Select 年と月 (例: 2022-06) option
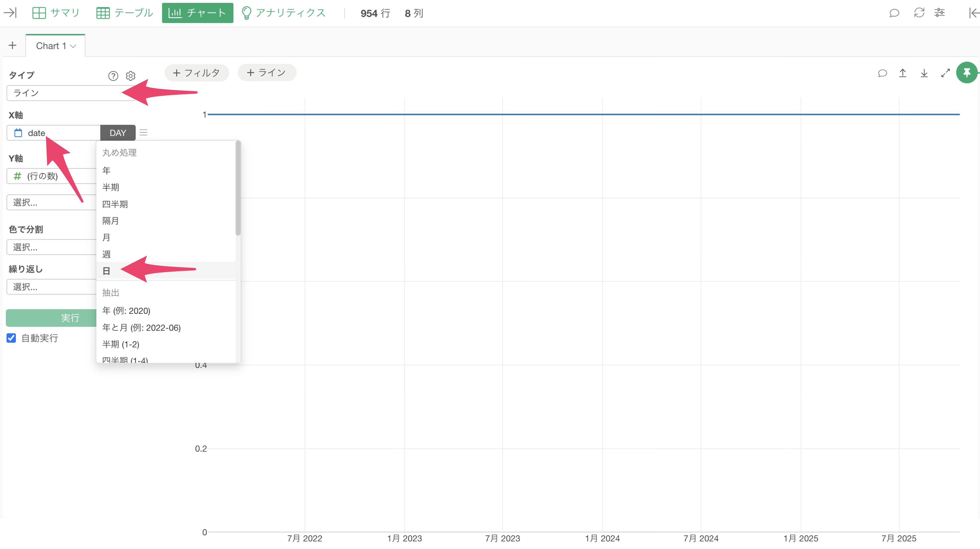 tap(142, 327)
